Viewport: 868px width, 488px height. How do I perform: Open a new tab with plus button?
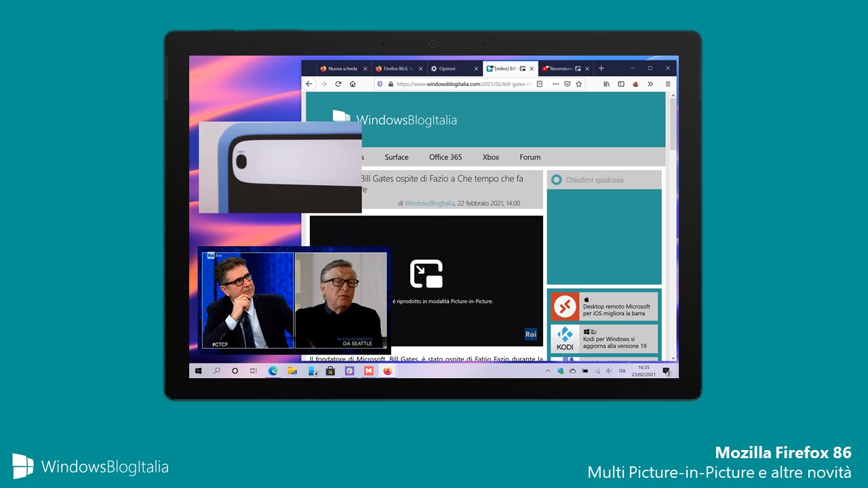point(601,68)
